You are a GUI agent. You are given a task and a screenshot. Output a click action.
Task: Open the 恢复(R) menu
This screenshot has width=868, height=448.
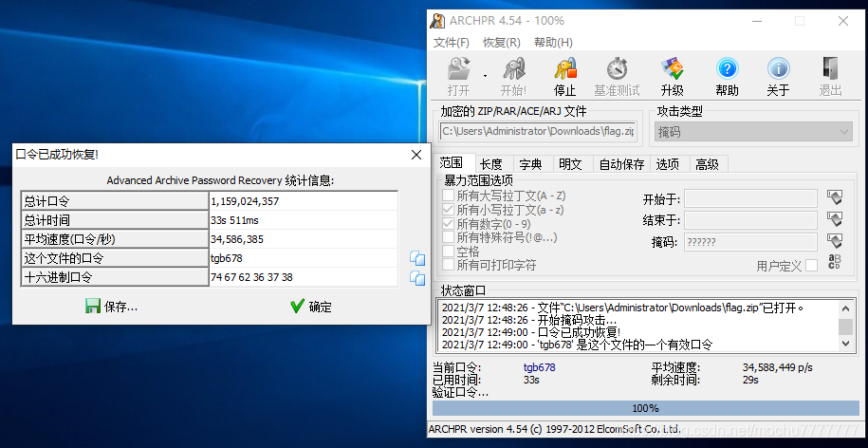click(502, 43)
